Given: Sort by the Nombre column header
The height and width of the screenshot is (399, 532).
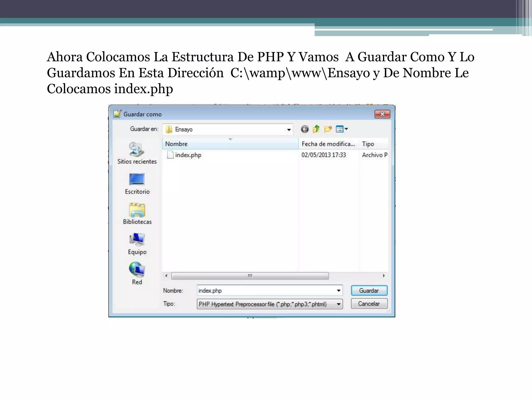Looking at the screenshot, I should pyautogui.click(x=230, y=144).
